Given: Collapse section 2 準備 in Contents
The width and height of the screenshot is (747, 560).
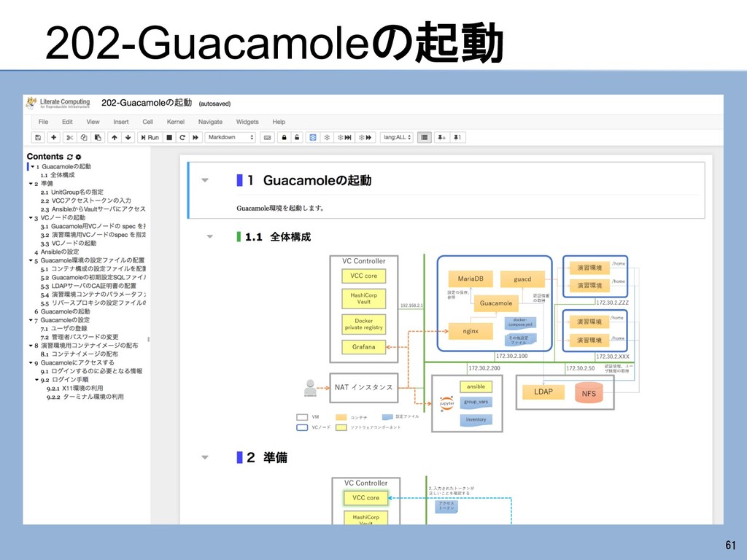Looking at the screenshot, I should coord(31,184).
